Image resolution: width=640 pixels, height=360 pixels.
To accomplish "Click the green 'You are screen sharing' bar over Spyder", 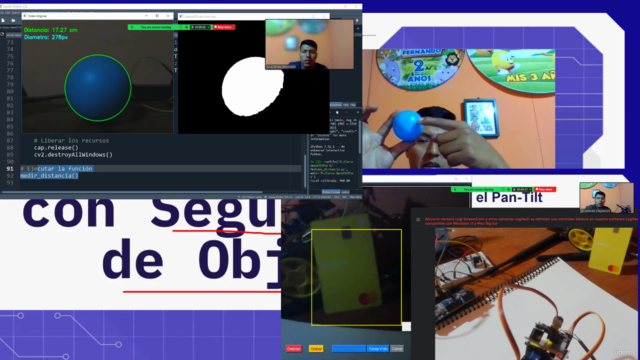I will 156,27.
